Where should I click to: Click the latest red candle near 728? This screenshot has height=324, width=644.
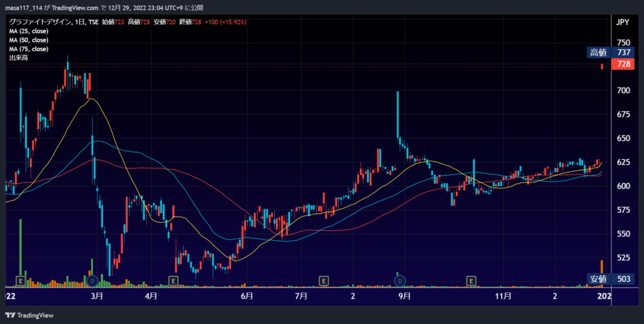coord(602,67)
